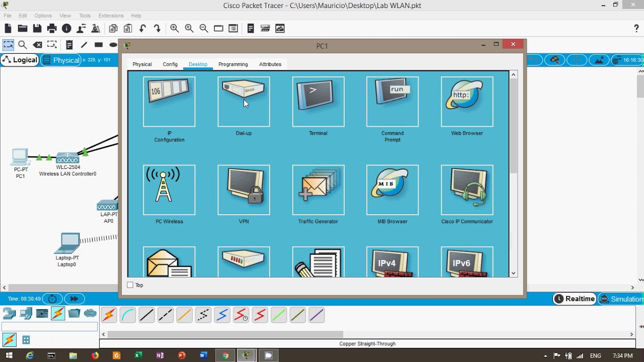Launch the Terminal app
This screenshot has width=644, height=362.
click(x=318, y=102)
